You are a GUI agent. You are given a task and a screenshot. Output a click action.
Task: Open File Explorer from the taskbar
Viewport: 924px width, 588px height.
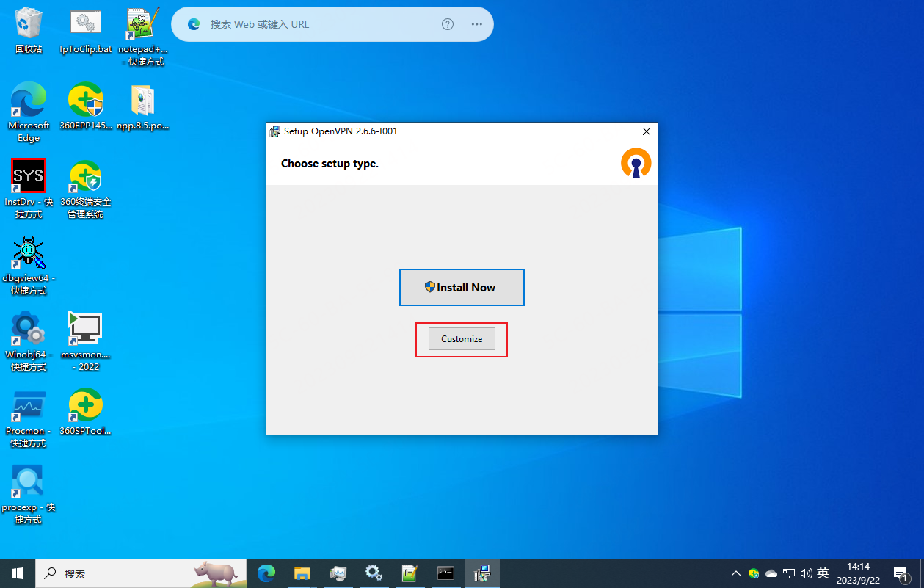[302, 573]
